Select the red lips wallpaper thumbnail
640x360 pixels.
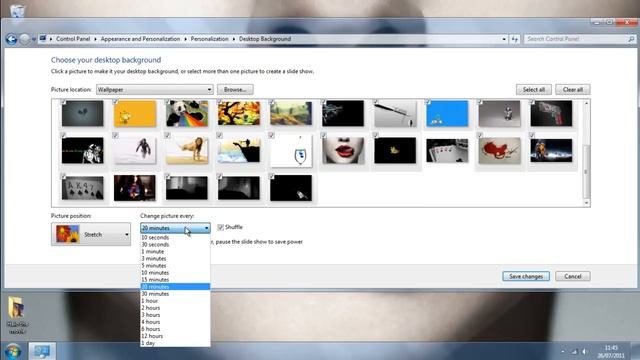[x=343, y=151]
